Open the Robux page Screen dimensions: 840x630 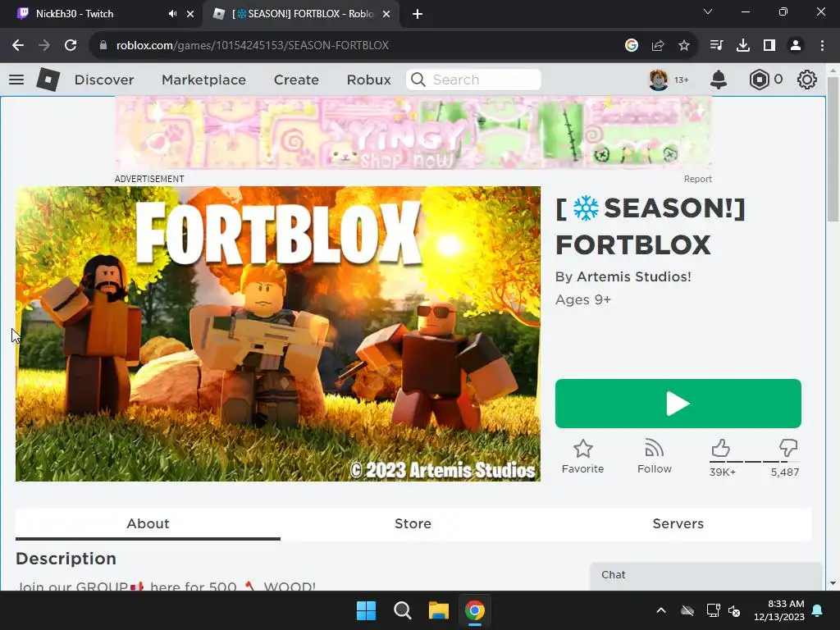coord(368,80)
